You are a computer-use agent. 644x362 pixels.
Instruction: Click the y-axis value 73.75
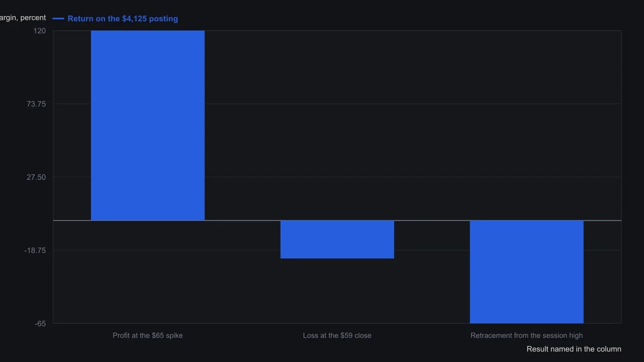pyautogui.click(x=36, y=104)
